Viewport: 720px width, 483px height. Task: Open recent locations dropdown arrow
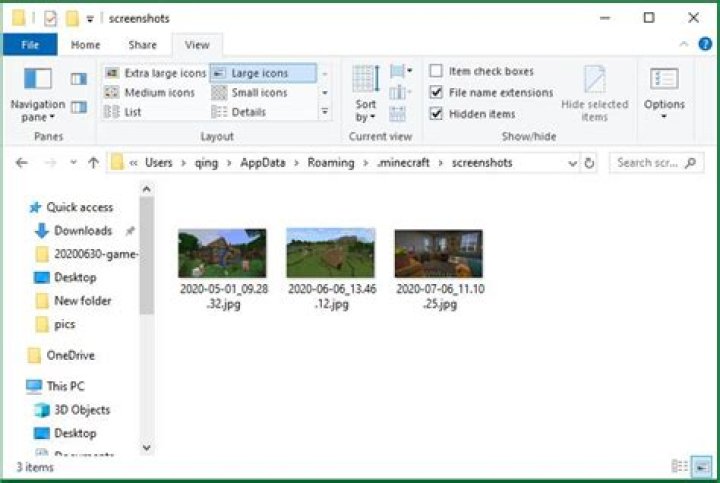(x=73, y=163)
